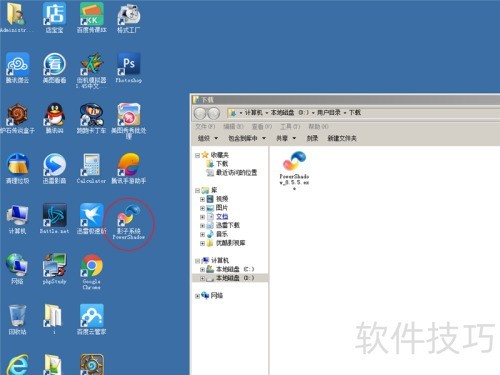500x375 pixels.
Task: Select Documents (文档) in the Libraries tree
Action: [222, 216]
